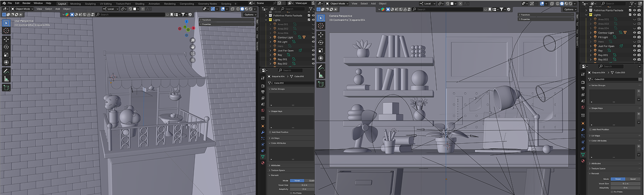Click the red X axis on navigation gizmo
Screen dimensions: 644x195
click(x=194, y=28)
